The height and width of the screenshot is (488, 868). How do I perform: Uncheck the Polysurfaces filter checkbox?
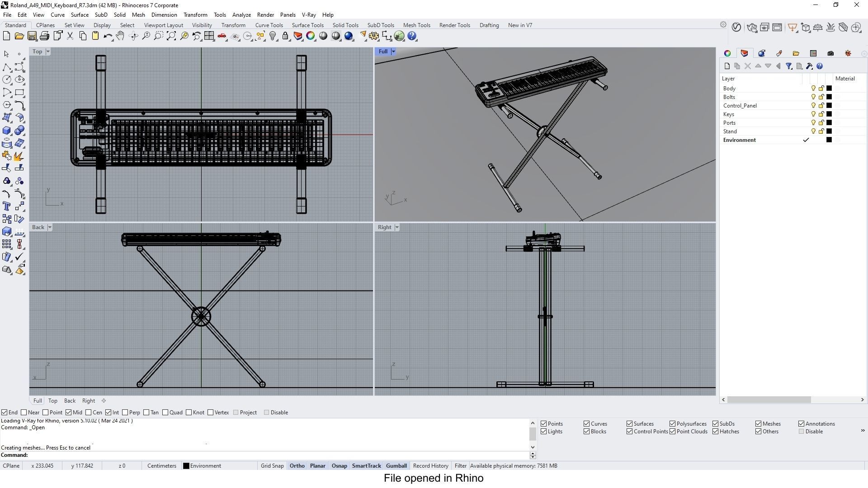point(672,424)
